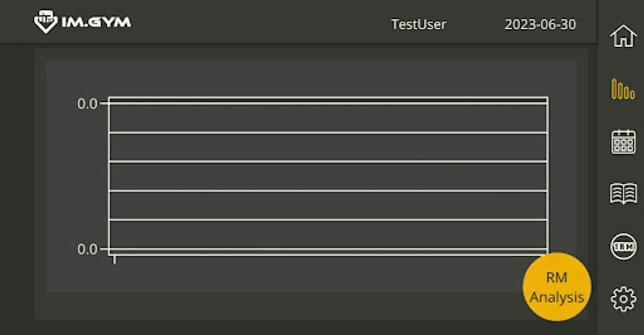
Task: Select the 1RM circle icon
Action: 624,246
